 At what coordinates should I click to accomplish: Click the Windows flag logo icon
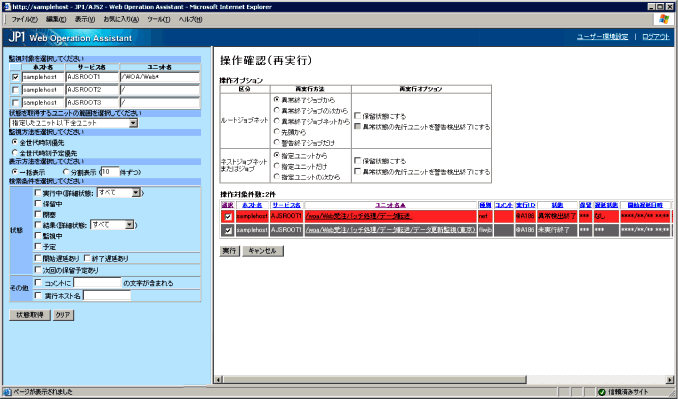click(664, 19)
